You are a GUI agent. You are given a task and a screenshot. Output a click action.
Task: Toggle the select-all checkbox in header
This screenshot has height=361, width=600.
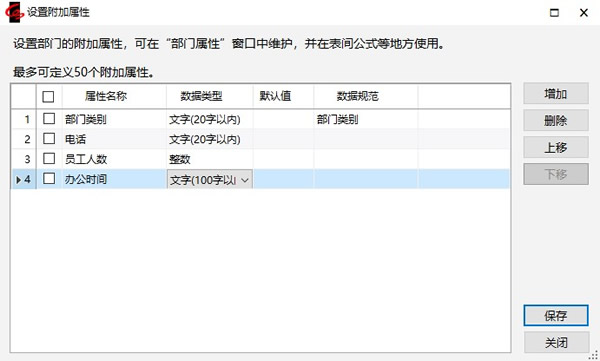48,96
